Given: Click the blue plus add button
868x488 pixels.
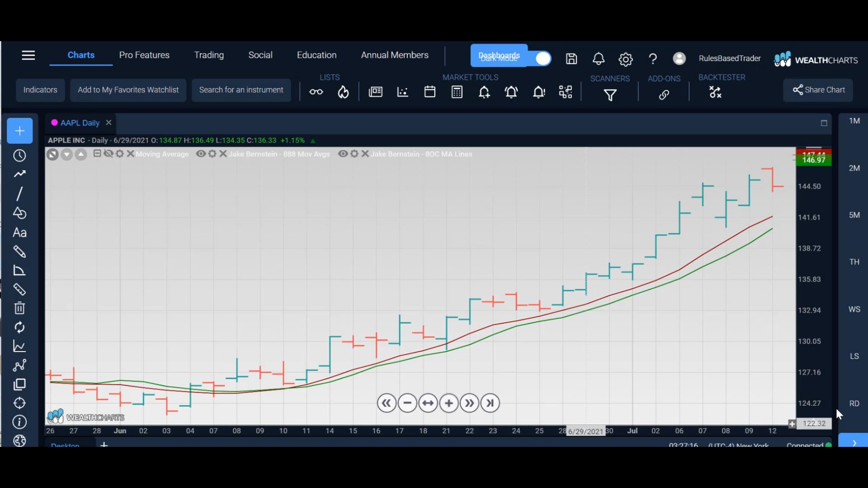Looking at the screenshot, I should [19, 131].
